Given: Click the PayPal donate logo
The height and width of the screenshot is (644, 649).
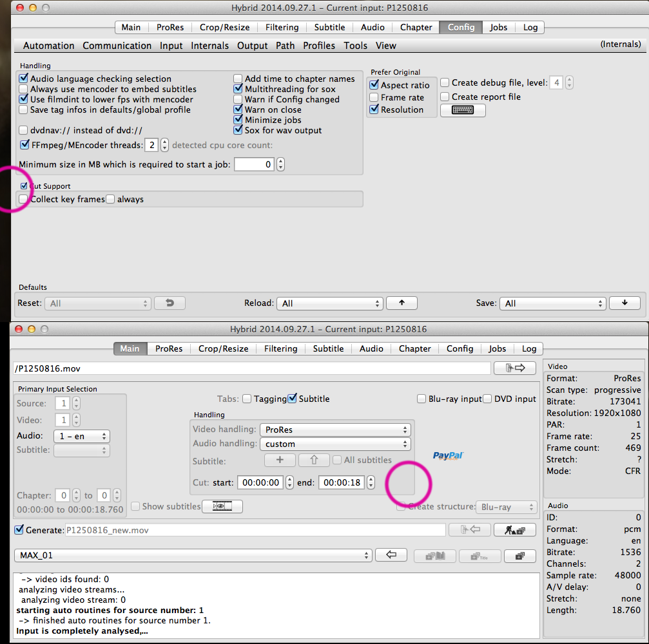Looking at the screenshot, I should click(x=448, y=455).
